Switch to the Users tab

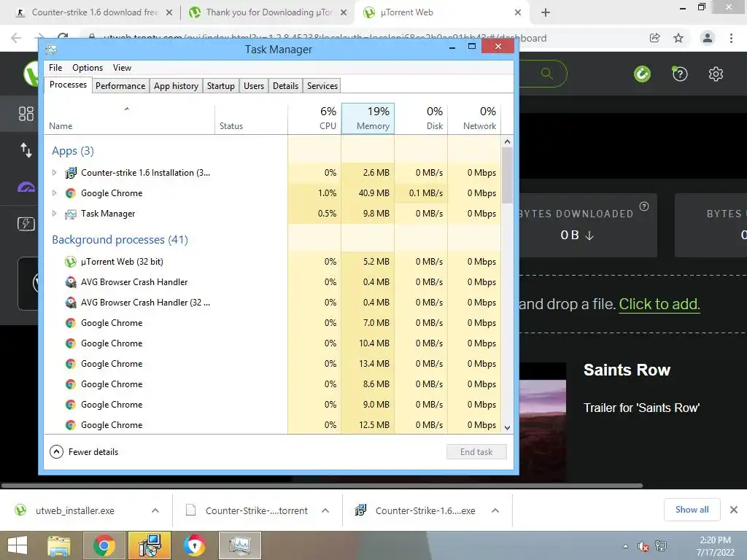click(x=253, y=86)
